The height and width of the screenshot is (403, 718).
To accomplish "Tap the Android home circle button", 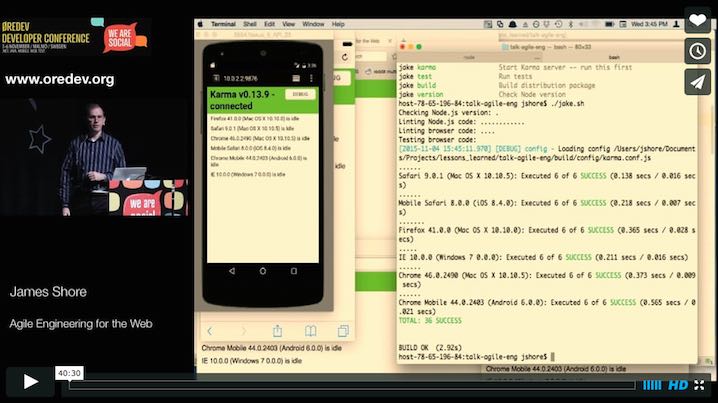I will tap(263, 271).
